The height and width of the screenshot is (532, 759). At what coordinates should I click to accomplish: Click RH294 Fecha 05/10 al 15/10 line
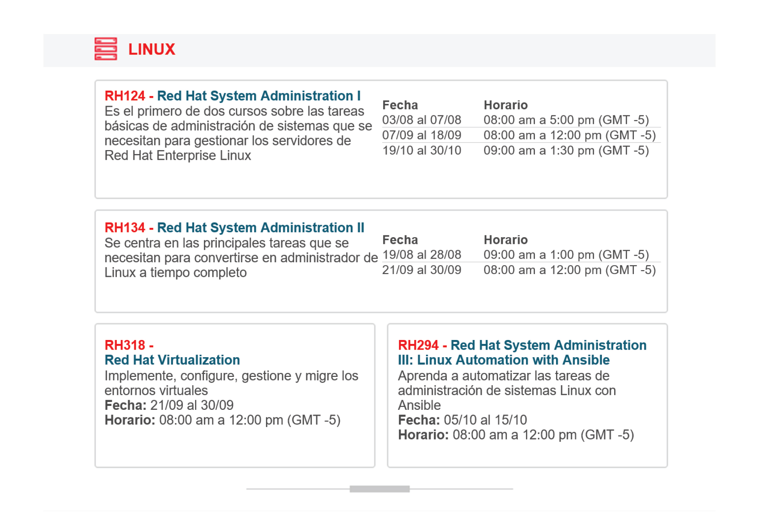point(462,420)
